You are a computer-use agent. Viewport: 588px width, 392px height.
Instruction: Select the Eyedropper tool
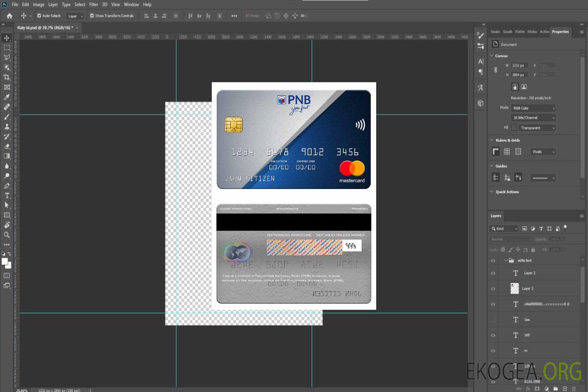click(7, 97)
